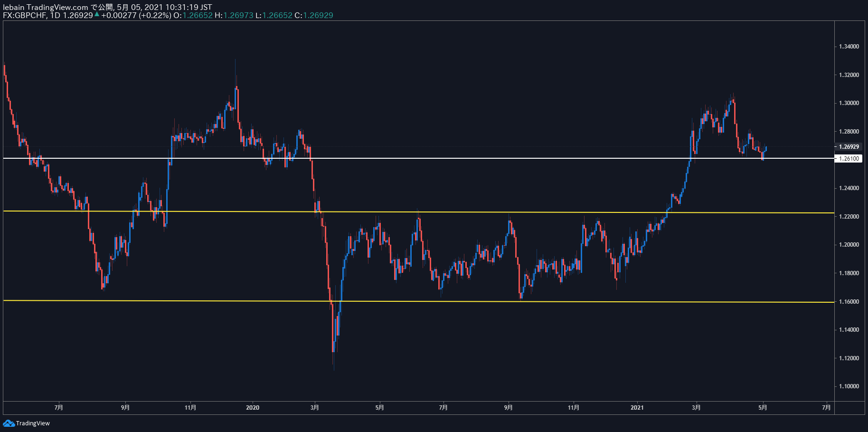The width and height of the screenshot is (868, 432).
Task: Click the 1.28000 price axis label
Action: click(849, 132)
